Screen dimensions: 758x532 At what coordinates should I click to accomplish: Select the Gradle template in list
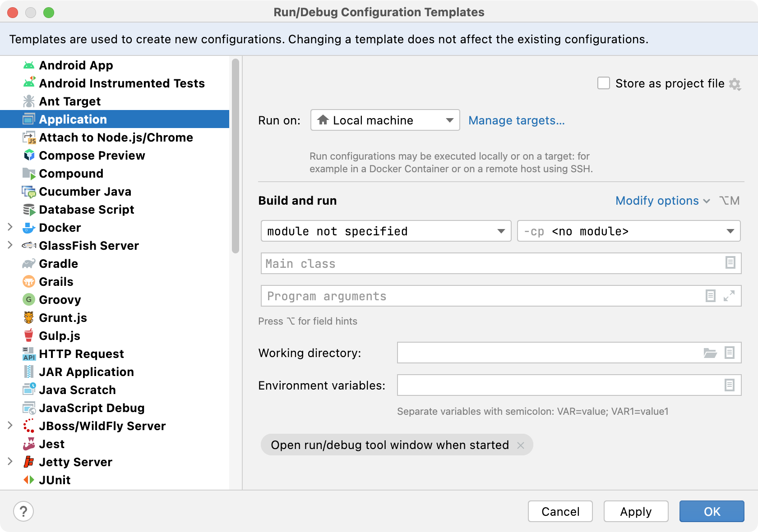point(58,264)
